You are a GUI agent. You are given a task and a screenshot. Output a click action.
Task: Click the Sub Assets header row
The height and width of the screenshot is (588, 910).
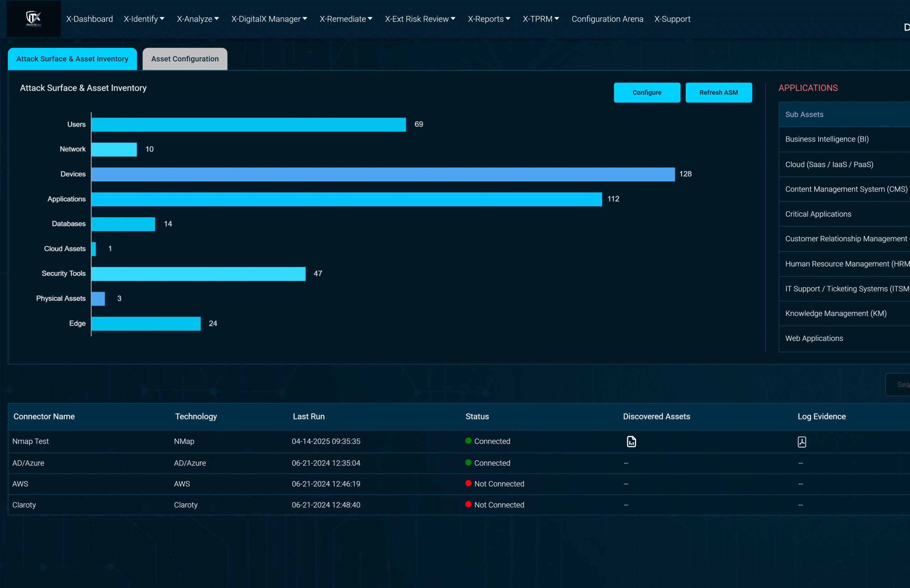point(844,114)
